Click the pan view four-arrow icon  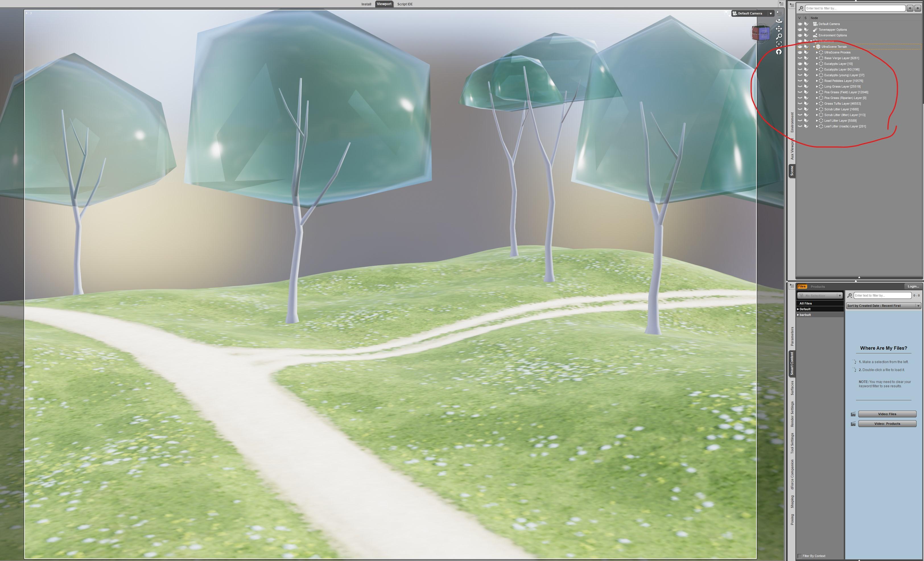click(779, 28)
